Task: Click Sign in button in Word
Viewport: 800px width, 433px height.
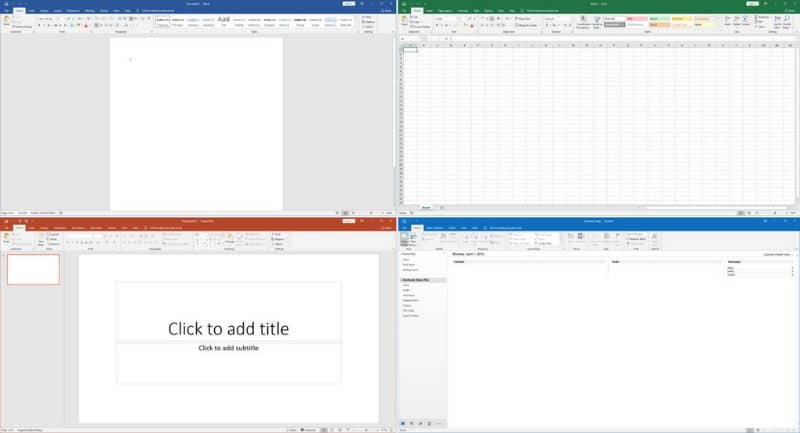Action: point(348,4)
